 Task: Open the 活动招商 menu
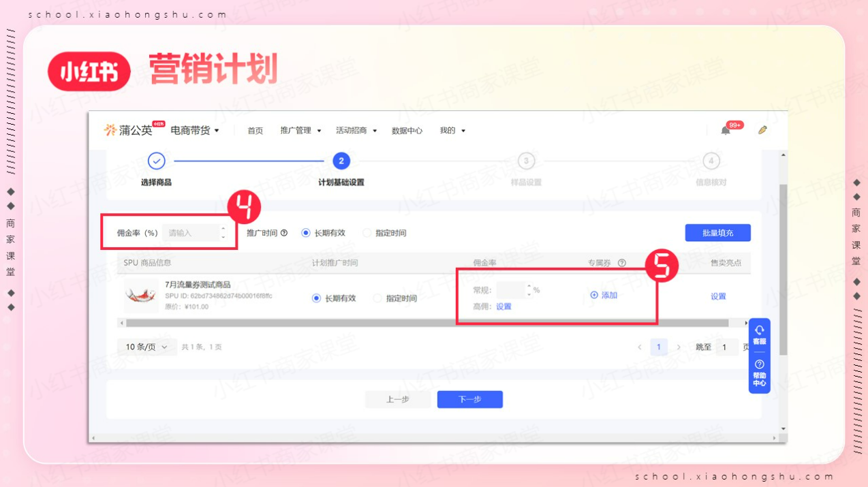[356, 131]
